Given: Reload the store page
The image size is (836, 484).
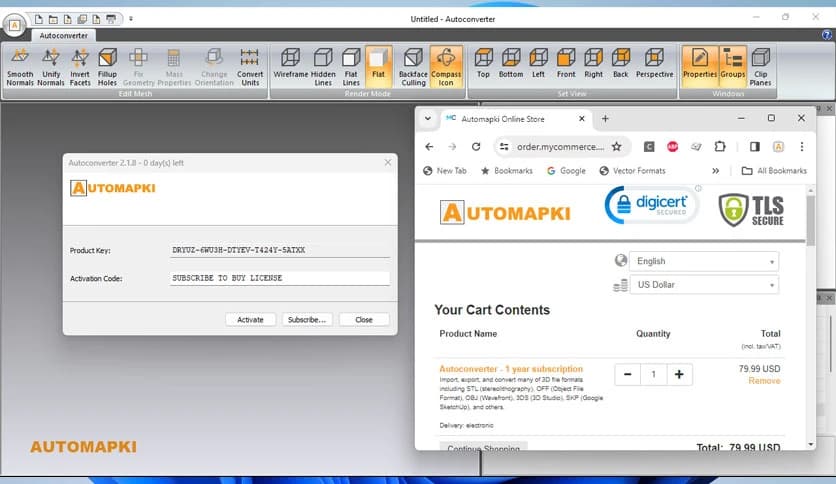Looking at the screenshot, I should (476, 147).
